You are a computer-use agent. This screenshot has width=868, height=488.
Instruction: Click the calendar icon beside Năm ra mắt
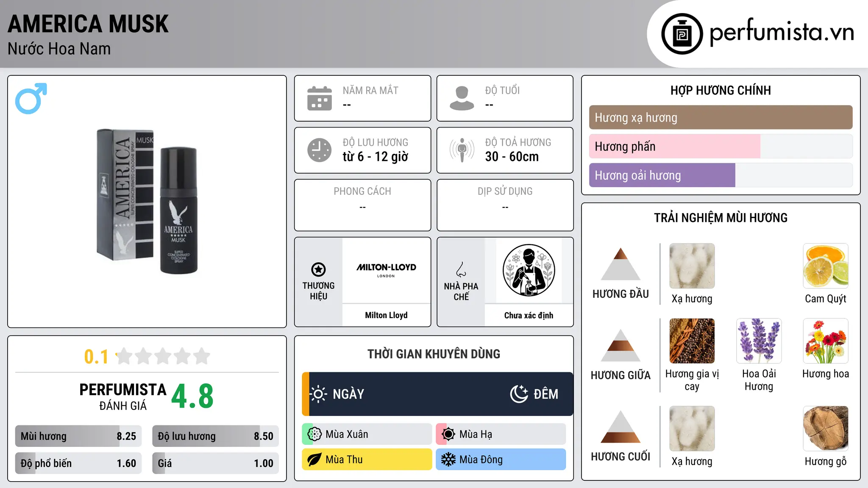click(x=320, y=98)
